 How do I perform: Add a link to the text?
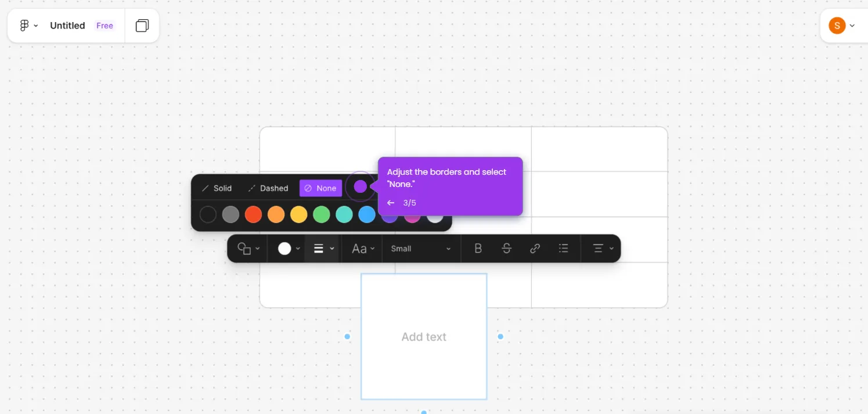point(535,249)
